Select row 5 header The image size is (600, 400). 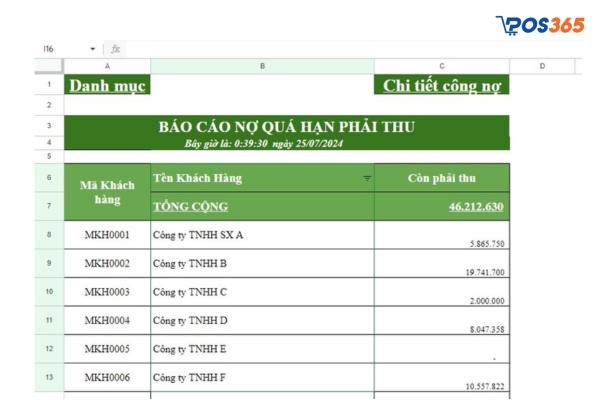tap(49, 156)
